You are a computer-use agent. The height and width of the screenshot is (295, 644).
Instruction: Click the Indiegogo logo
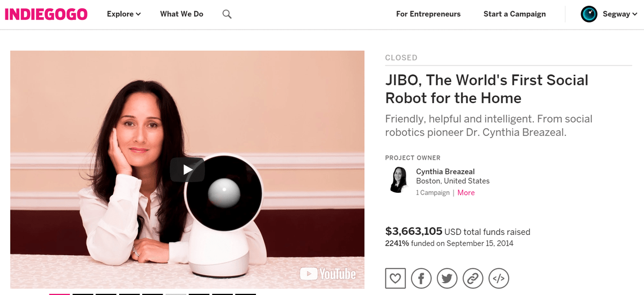click(x=46, y=15)
